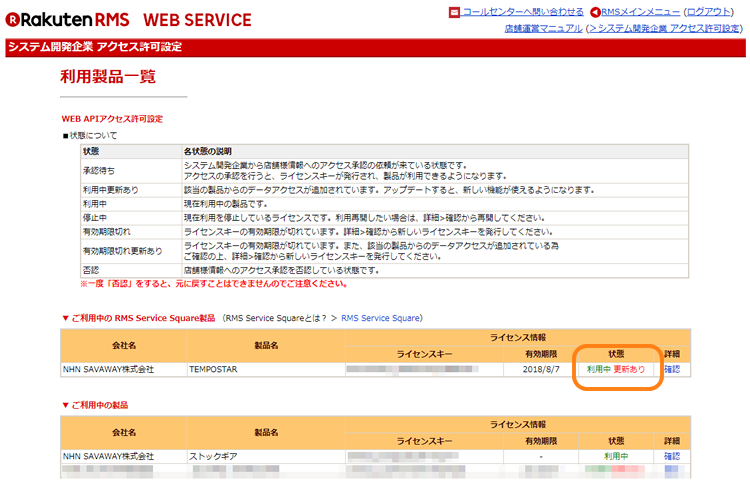Click NHN SAVAWAY株式会社 in ストックギア row
Viewport: 750px width, 482px height.
tap(109, 456)
